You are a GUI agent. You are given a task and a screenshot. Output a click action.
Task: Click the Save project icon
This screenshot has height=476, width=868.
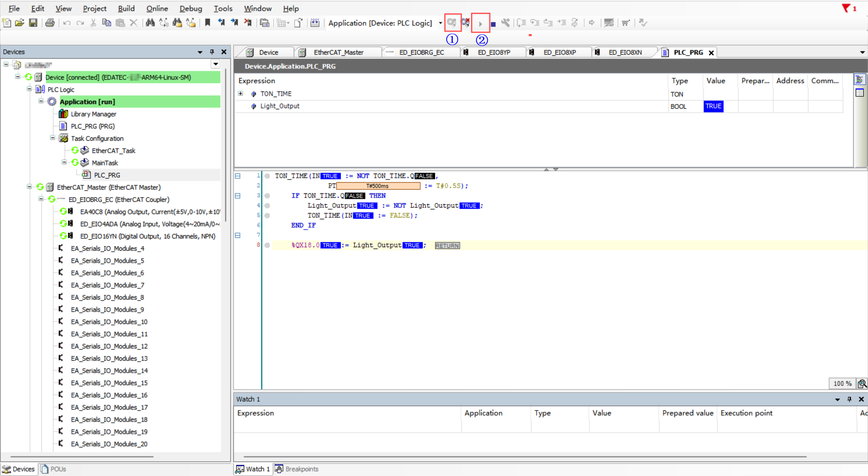(x=33, y=23)
